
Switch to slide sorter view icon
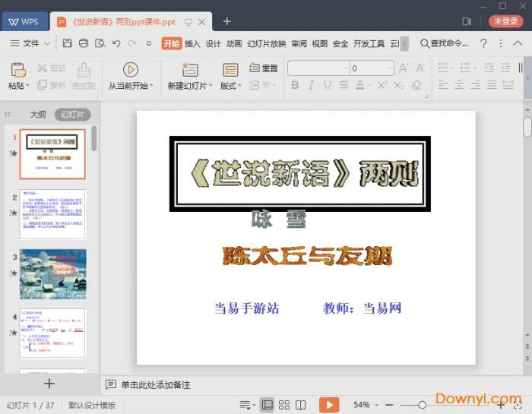284,405
